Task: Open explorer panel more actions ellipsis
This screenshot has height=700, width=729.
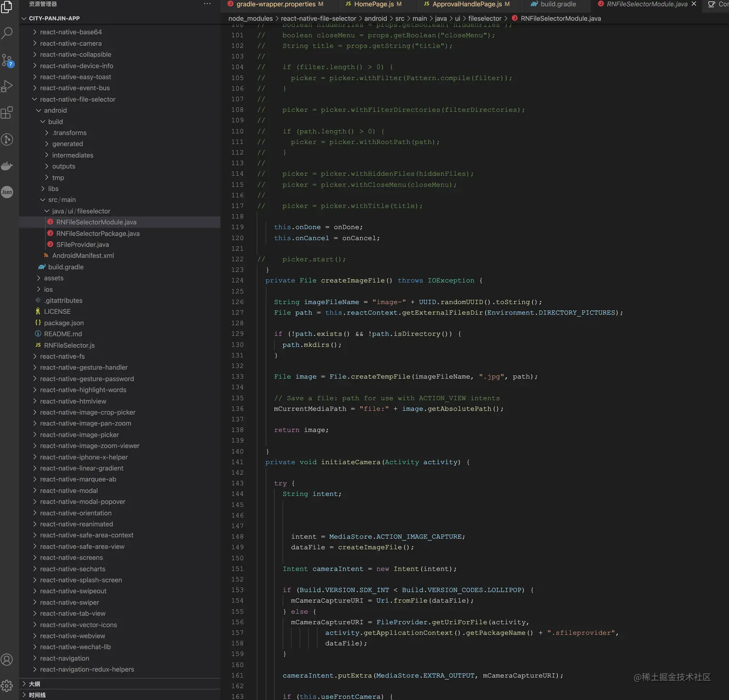Action: (207, 4)
